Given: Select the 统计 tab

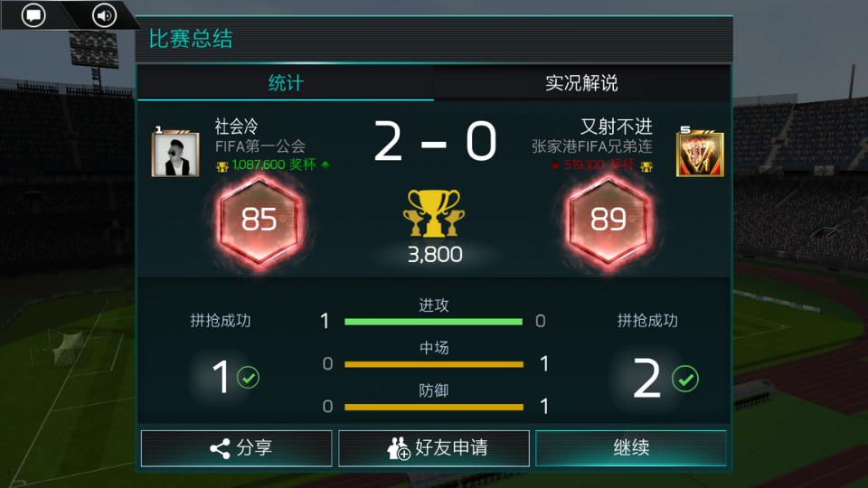Looking at the screenshot, I should click(286, 83).
